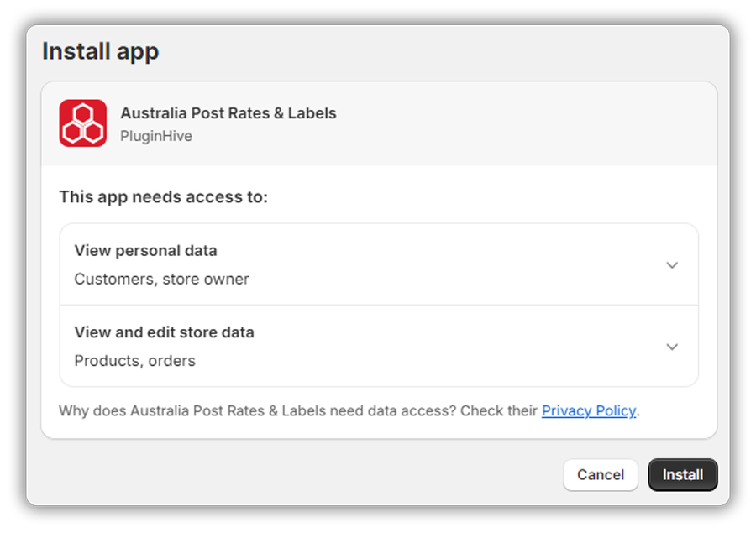
Task: Select the Australia Post Rates & Labels title
Action: click(x=228, y=112)
